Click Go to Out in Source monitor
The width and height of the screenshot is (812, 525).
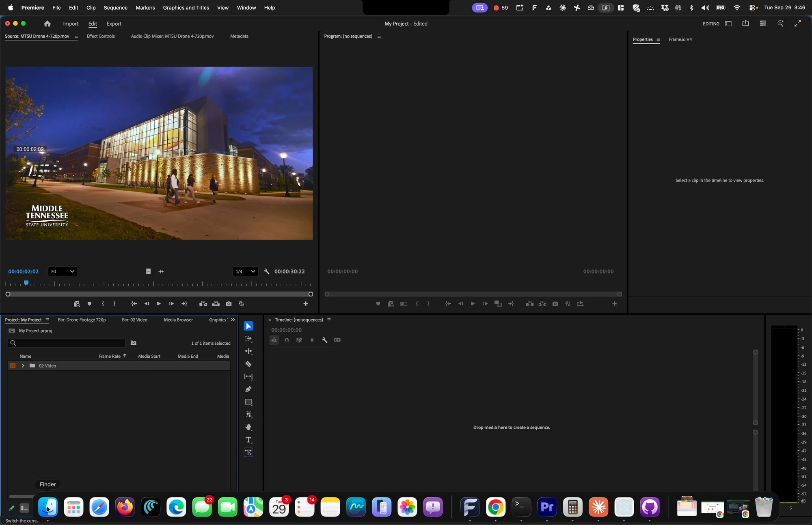coord(184,304)
